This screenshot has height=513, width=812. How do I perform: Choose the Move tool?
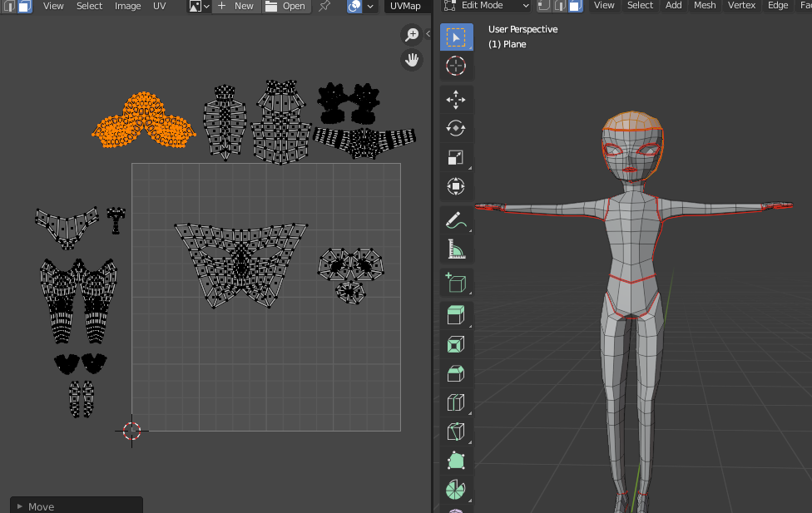(x=456, y=100)
